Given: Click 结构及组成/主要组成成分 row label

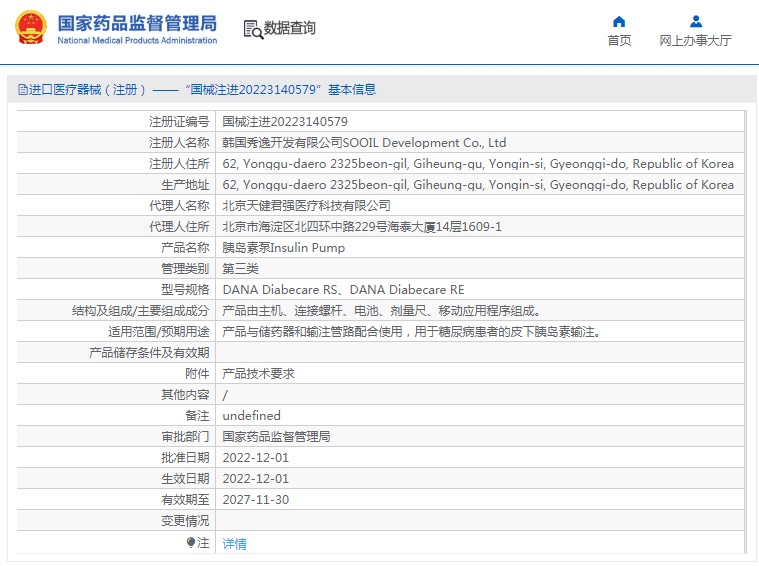Looking at the screenshot, I should click(x=140, y=311).
